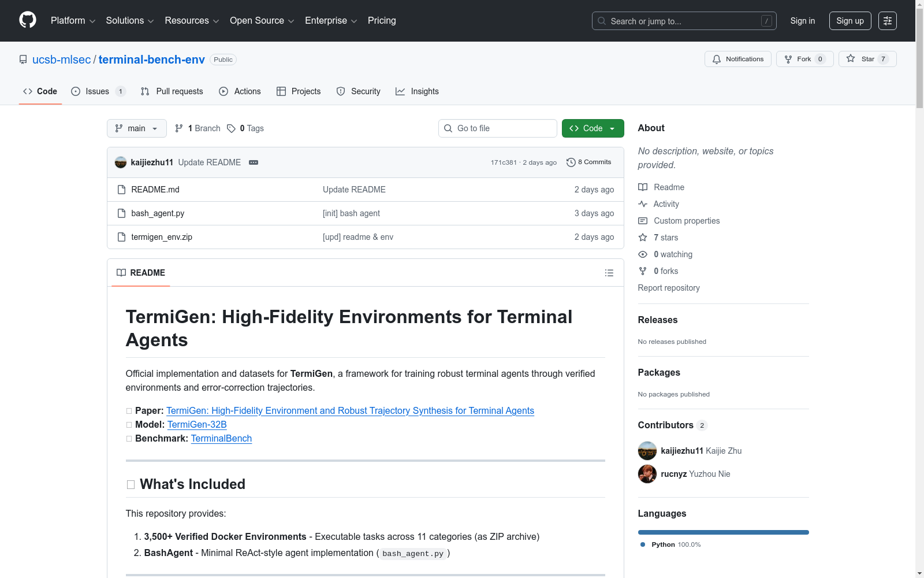Click the Sign in link
The width and height of the screenshot is (924, 578).
point(803,21)
